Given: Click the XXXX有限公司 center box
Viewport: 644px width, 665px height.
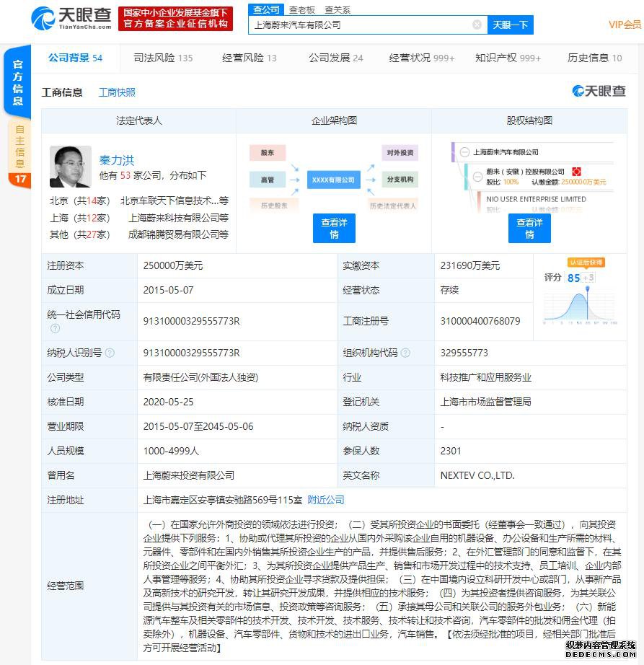Looking at the screenshot, I should (334, 180).
